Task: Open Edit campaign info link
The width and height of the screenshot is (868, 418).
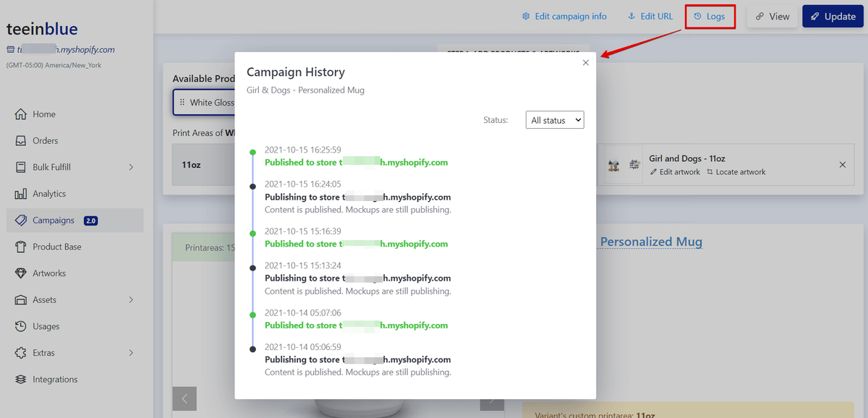Action: [x=564, y=17]
